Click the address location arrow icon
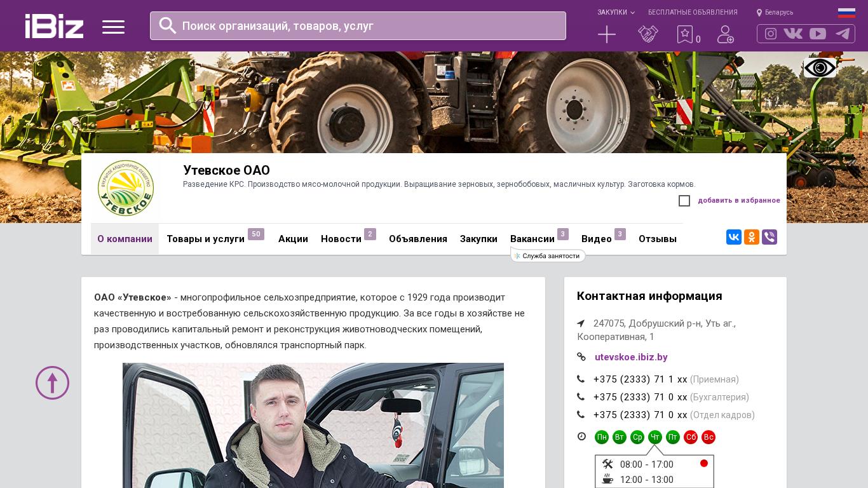Screen dimensions: 868x488 coord(581,323)
